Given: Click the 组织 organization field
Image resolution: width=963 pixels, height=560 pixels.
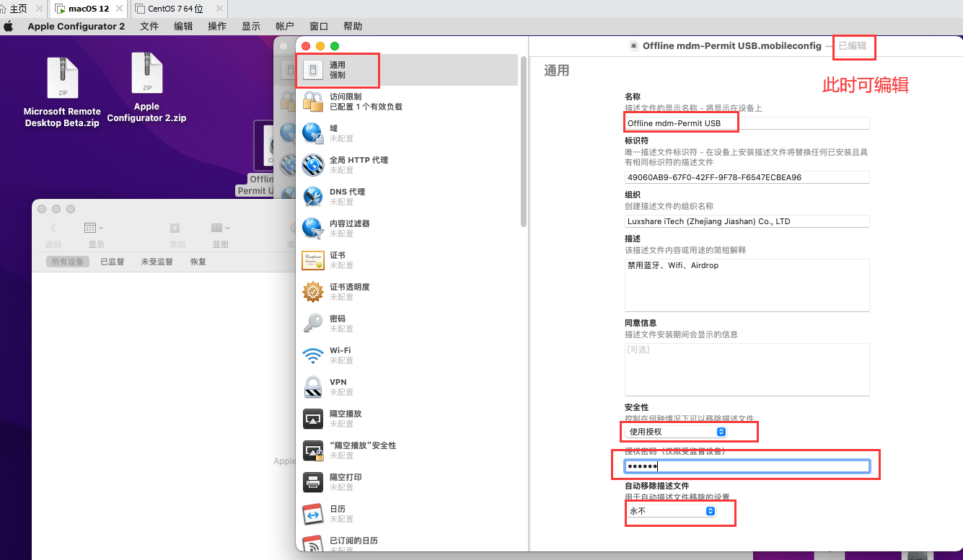Looking at the screenshot, I should [x=747, y=221].
